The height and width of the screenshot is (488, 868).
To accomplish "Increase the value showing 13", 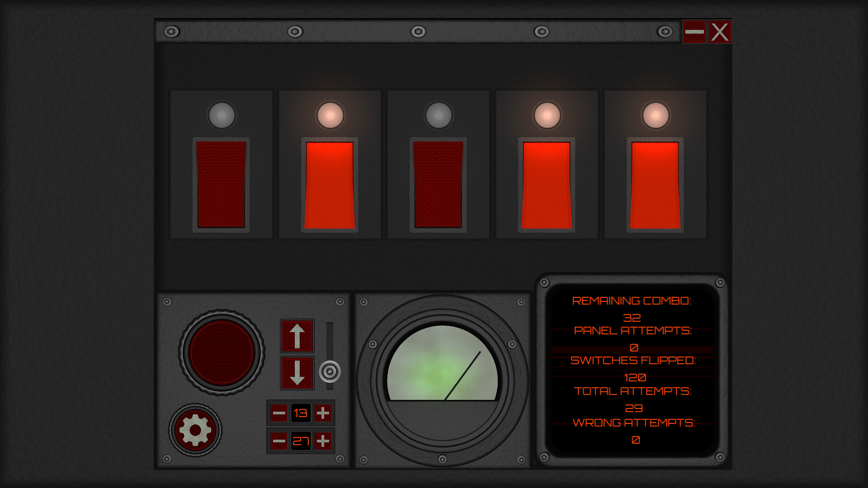I will (x=323, y=413).
